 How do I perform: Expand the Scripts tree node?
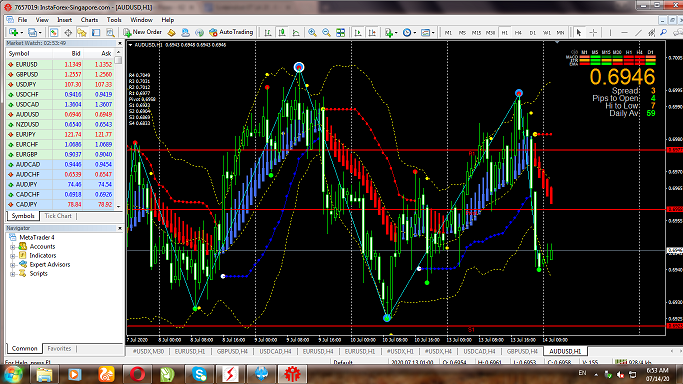tap(13, 274)
